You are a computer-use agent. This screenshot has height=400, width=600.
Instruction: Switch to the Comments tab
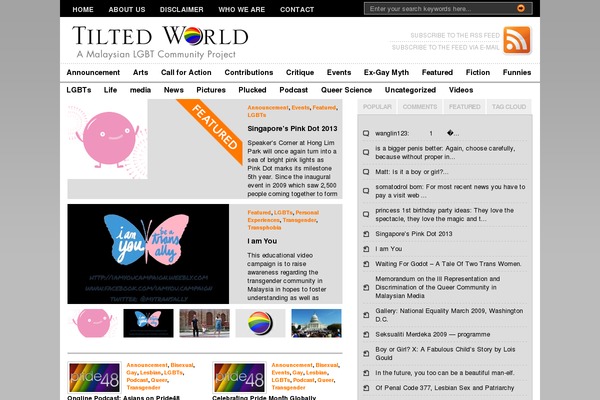[420, 107]
